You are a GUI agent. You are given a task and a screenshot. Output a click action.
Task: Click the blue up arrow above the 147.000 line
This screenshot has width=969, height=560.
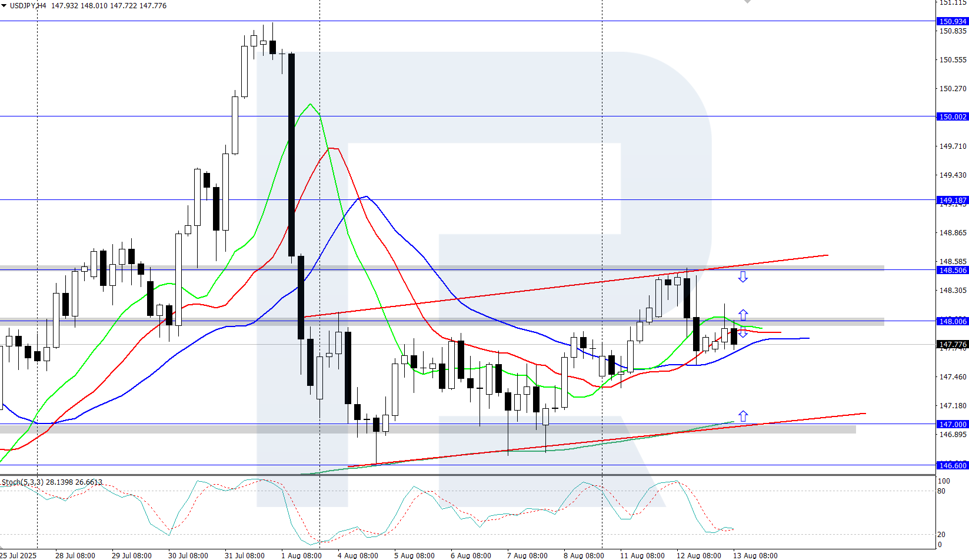743,416
